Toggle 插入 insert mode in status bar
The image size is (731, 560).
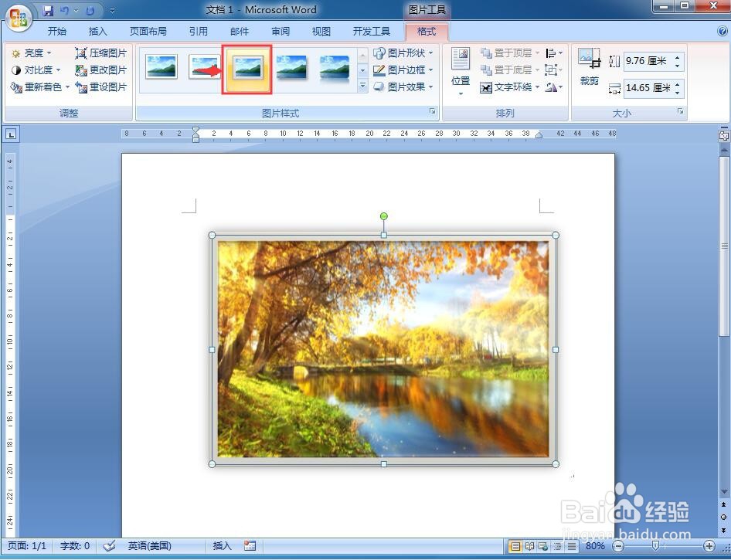tap(222, 545)
